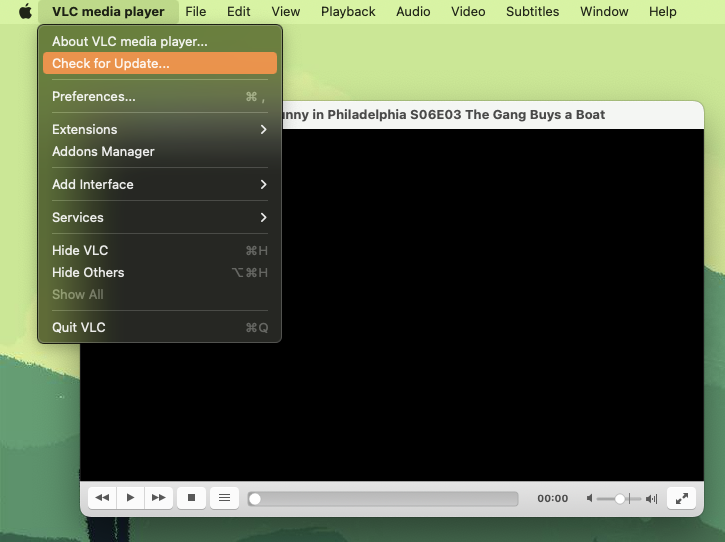Open the Audio menu

point(413,11)
